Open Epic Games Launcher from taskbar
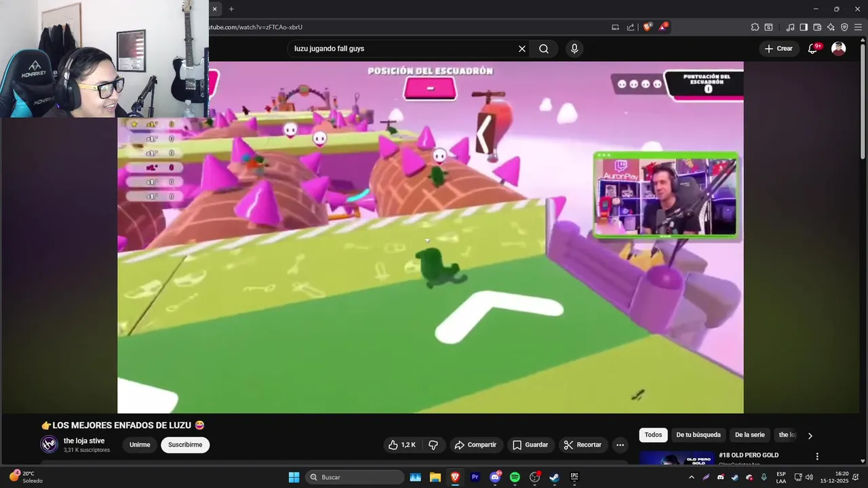868x488 pixels. tap(574, 477)
